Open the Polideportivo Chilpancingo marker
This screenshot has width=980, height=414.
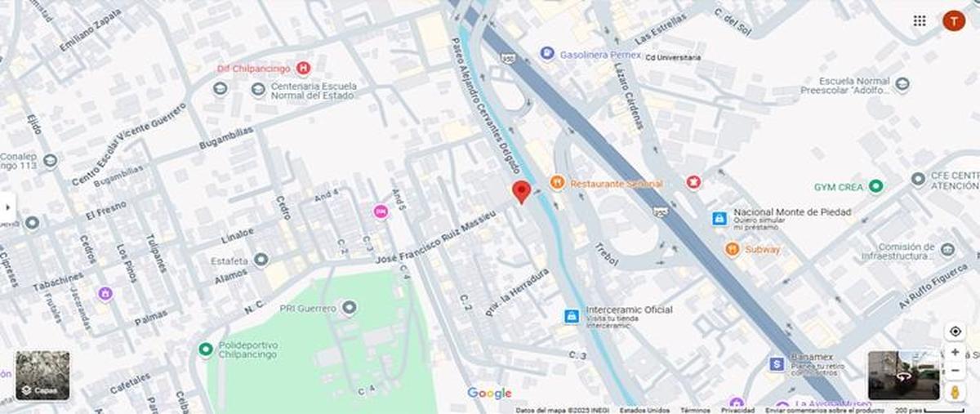(206, 349)
